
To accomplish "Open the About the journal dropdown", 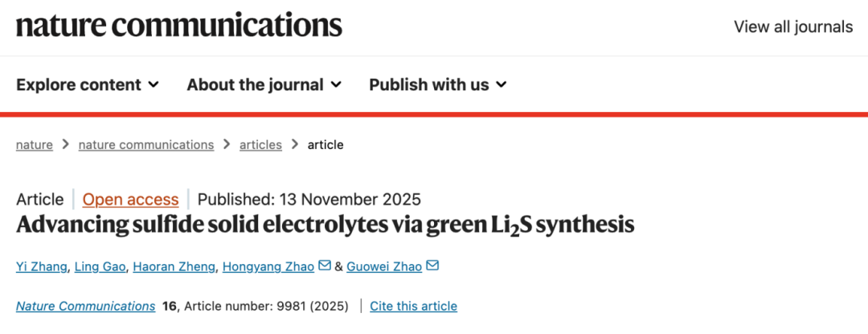I will [264, 85].
